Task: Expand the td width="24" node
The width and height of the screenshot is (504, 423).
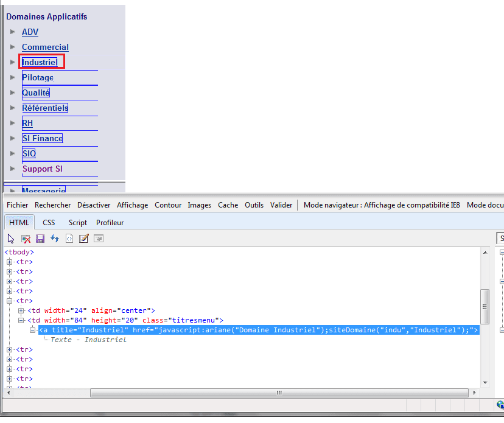Action: pos(21,310)
